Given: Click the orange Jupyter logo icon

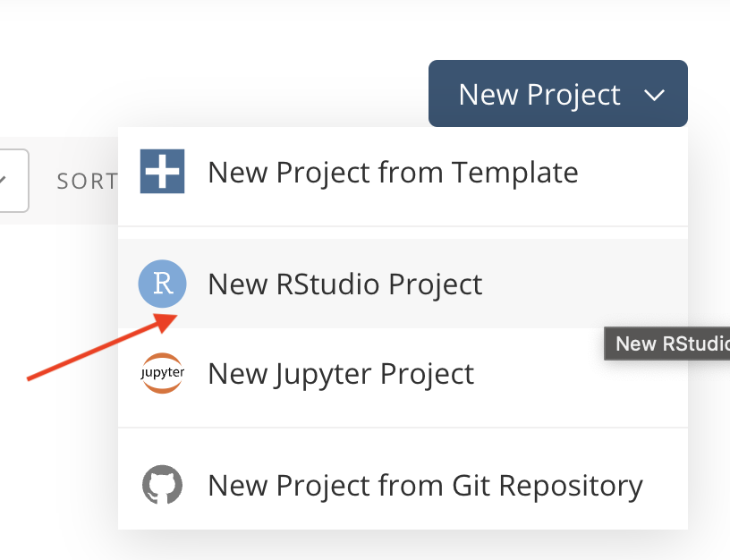Looking at the screenshot, I should point(162,373).
